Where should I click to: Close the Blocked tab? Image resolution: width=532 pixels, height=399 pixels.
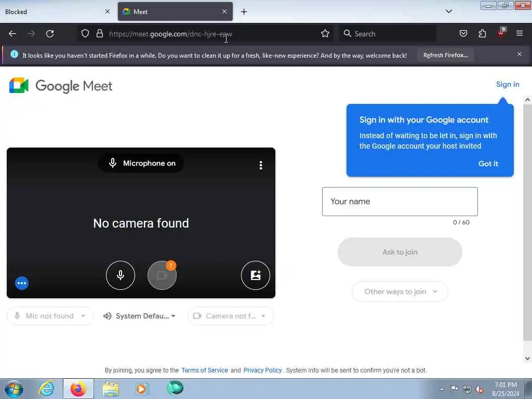tap(108, 11)
